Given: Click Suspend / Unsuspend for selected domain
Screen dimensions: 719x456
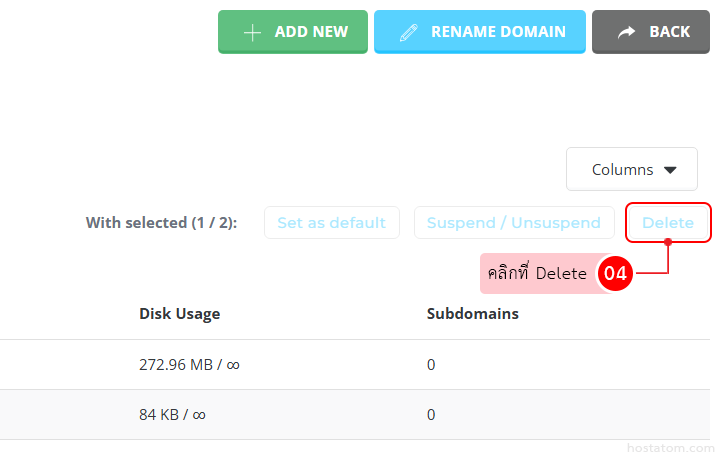Looking at the screenshot, I should pyautogui.click(x=513, y=222).
